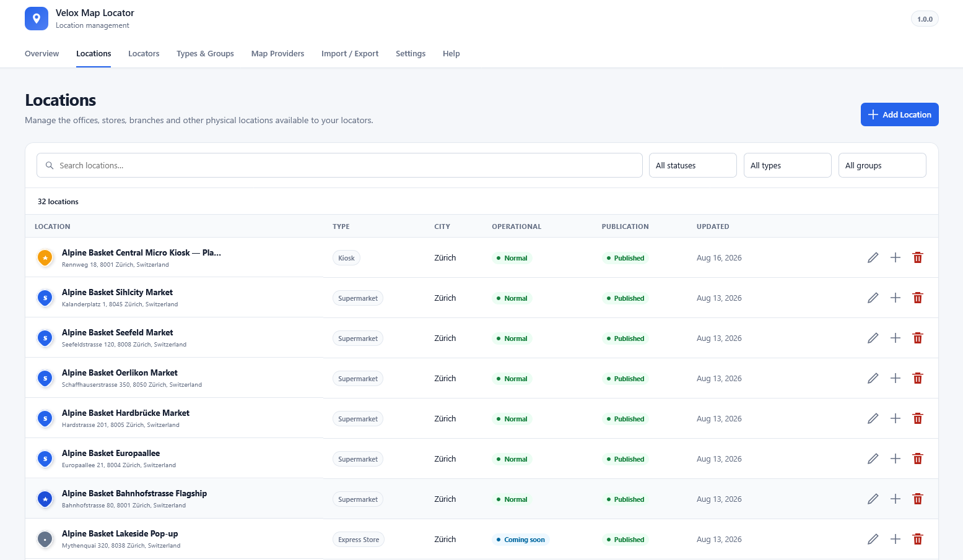Screen dimensions: 963x560
Task: Edit Alpine Basket Central Micro Kiosk row
Action: coord(873,257)
